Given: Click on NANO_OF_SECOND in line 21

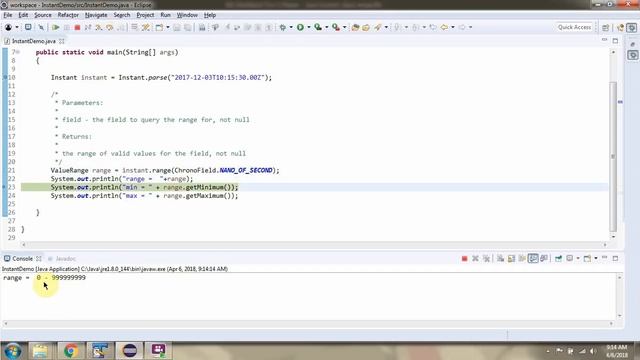Looking at the screenshot, I should pos(246,170).
